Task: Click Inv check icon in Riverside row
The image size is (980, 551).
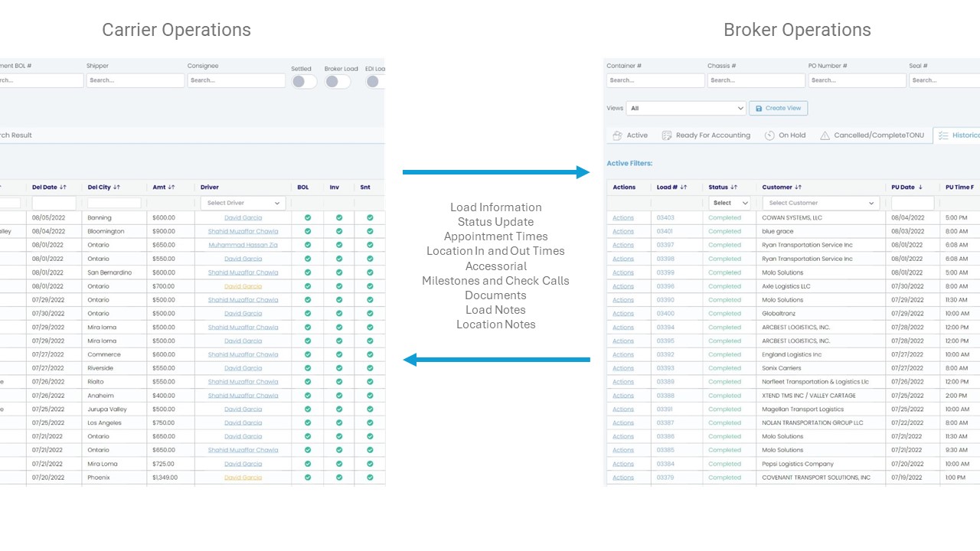Action: click(339, 368)
